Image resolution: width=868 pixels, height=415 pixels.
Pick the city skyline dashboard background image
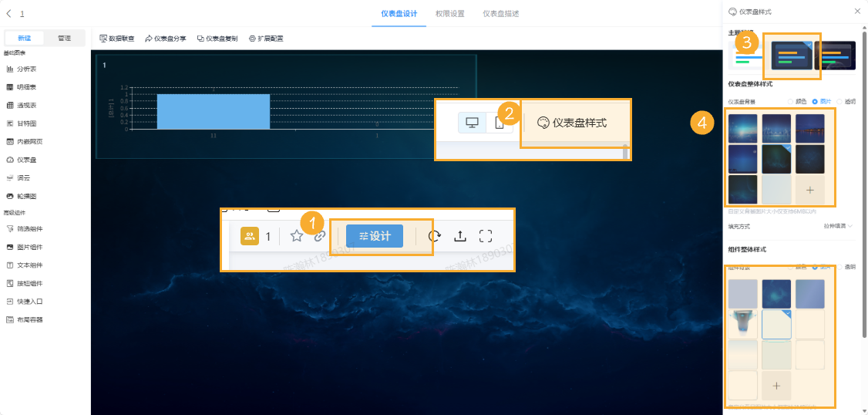(x=777, y=129)
